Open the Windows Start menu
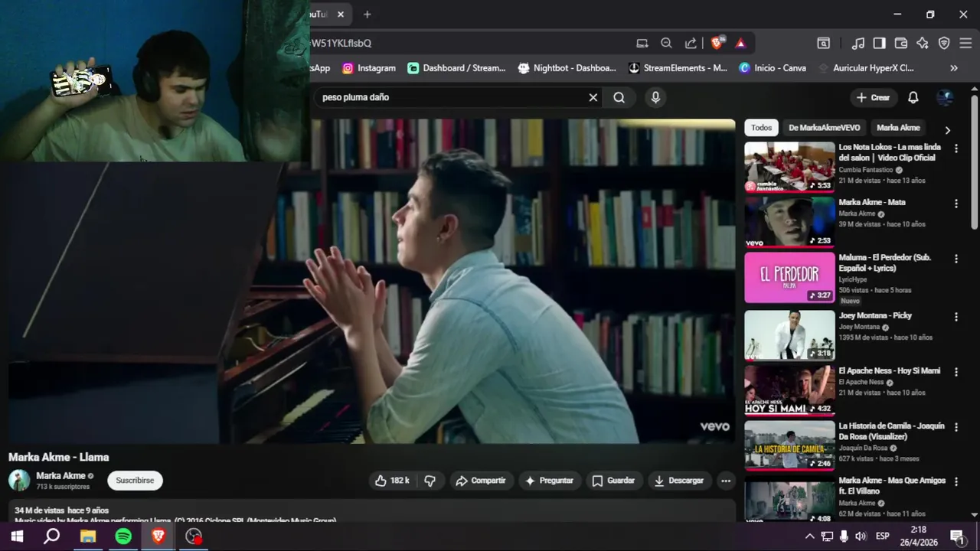Screen dimensions: 980x551 [16, 536]
